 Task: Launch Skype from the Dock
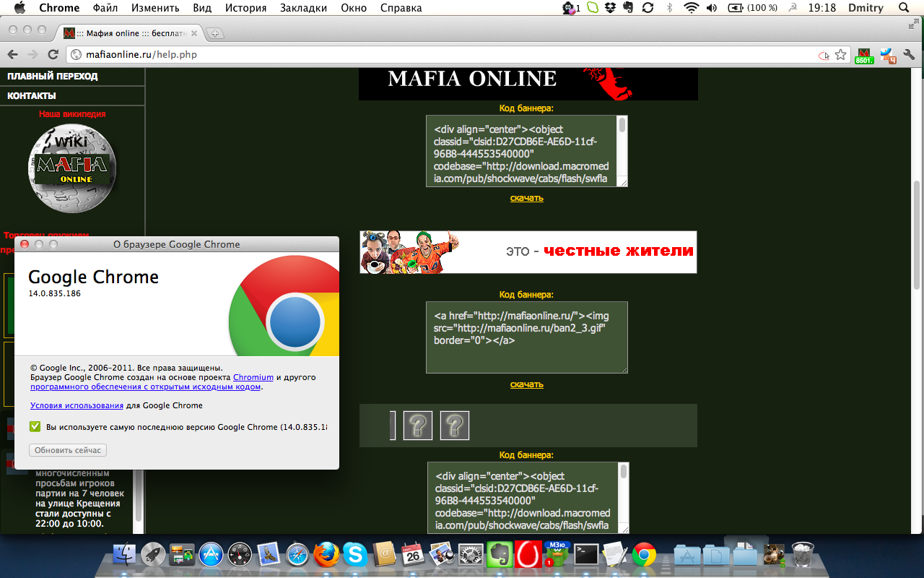click(355, 555)
